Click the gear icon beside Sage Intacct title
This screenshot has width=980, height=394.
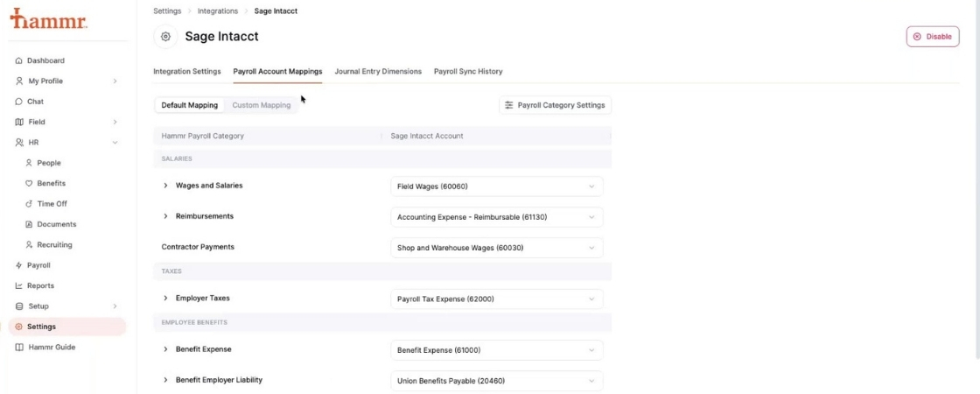pos(165,36)
